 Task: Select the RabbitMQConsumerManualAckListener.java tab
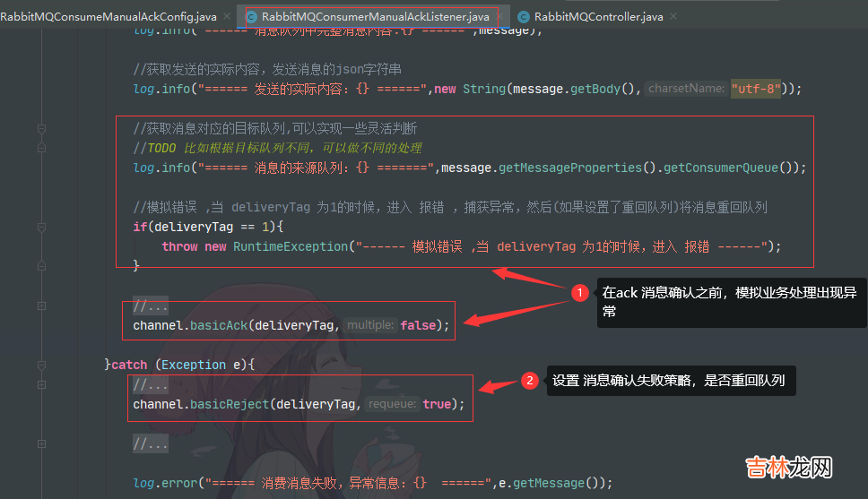(x=375, y=17)
